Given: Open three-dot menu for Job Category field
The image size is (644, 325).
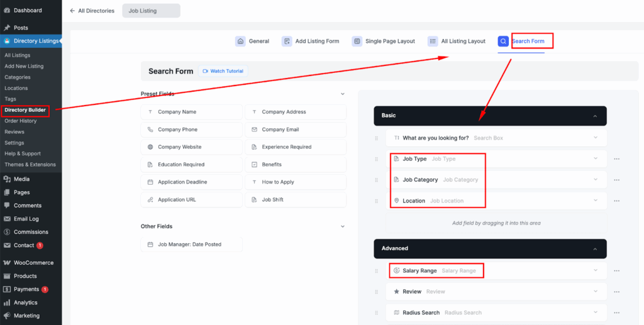Looking at the screenshot, I should click(x=616, y=180).
